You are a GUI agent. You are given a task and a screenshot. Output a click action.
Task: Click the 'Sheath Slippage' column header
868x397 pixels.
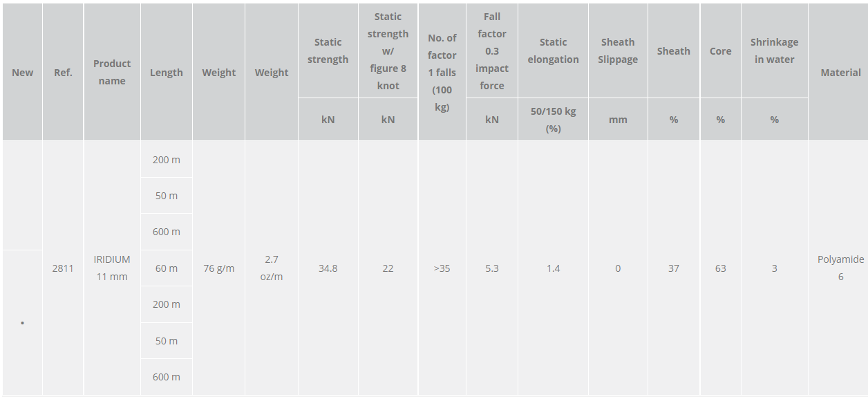click(x=618, y=50)
